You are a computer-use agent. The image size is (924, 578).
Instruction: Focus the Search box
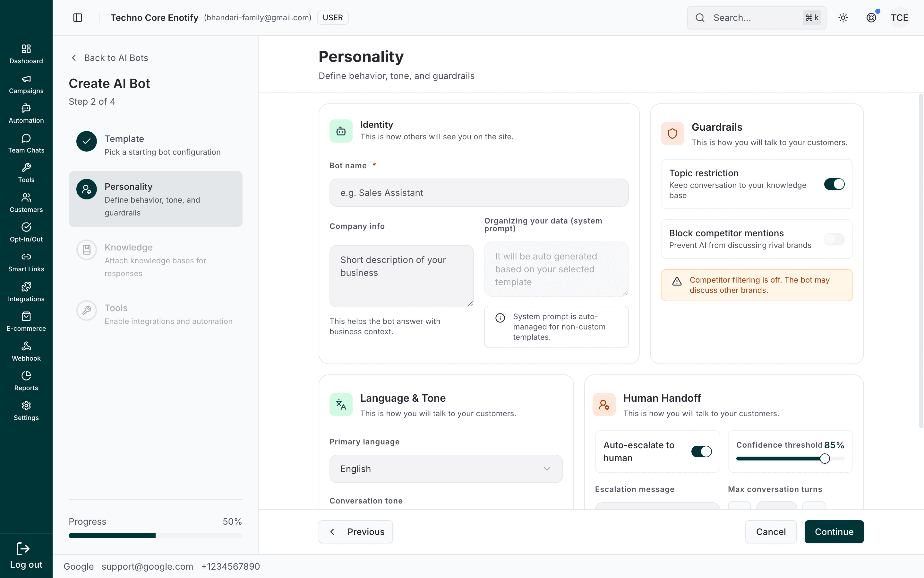coord(757,18)
